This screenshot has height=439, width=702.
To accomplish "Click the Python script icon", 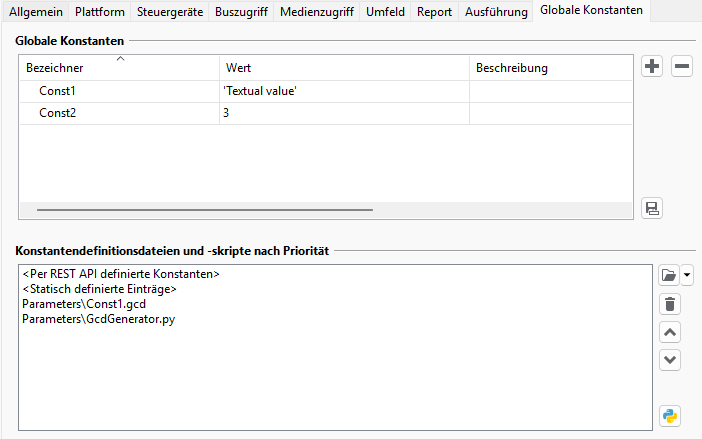I will (670, 416).
